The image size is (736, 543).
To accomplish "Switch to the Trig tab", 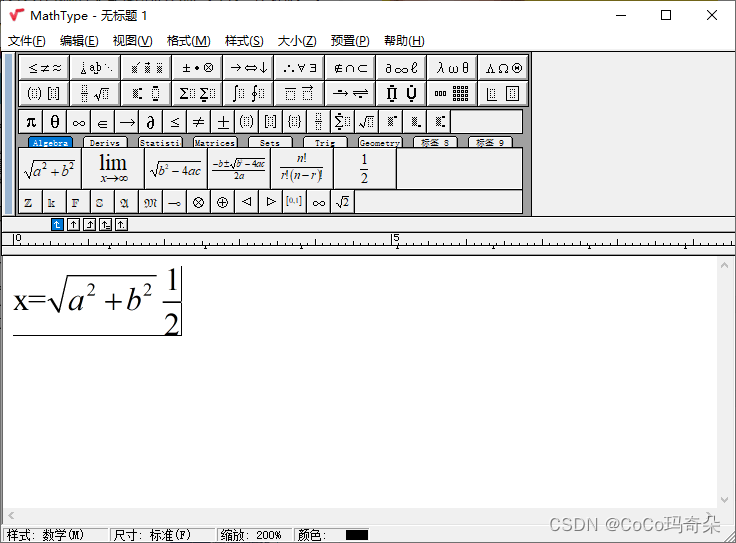I will coord(325,142).
